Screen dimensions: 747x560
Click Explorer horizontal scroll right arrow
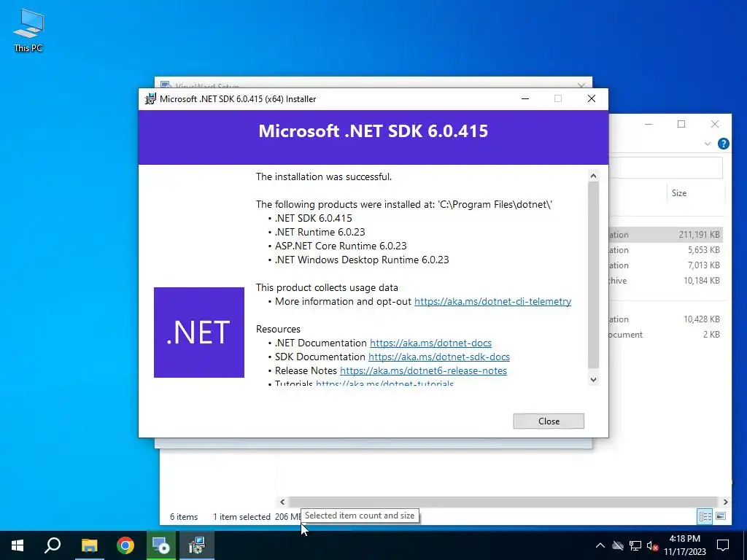coord(725,502)
